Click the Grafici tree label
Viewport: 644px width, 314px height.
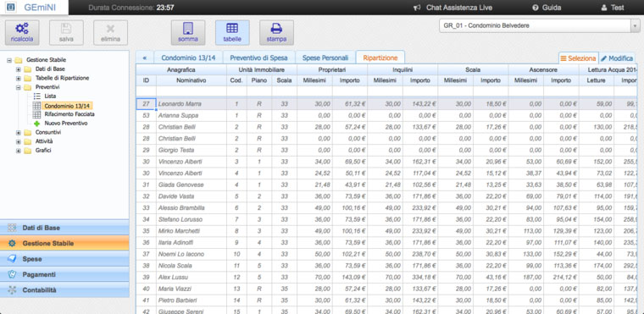tap(43, 151)
